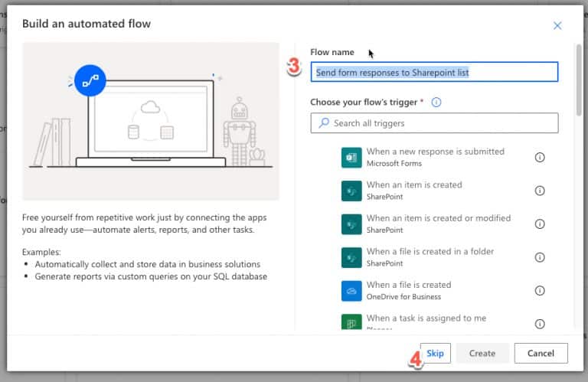Click the OneDrive for Business trigger icon
Image resolution: width=588 pixels, height=382 pixels.
point(351,290)
